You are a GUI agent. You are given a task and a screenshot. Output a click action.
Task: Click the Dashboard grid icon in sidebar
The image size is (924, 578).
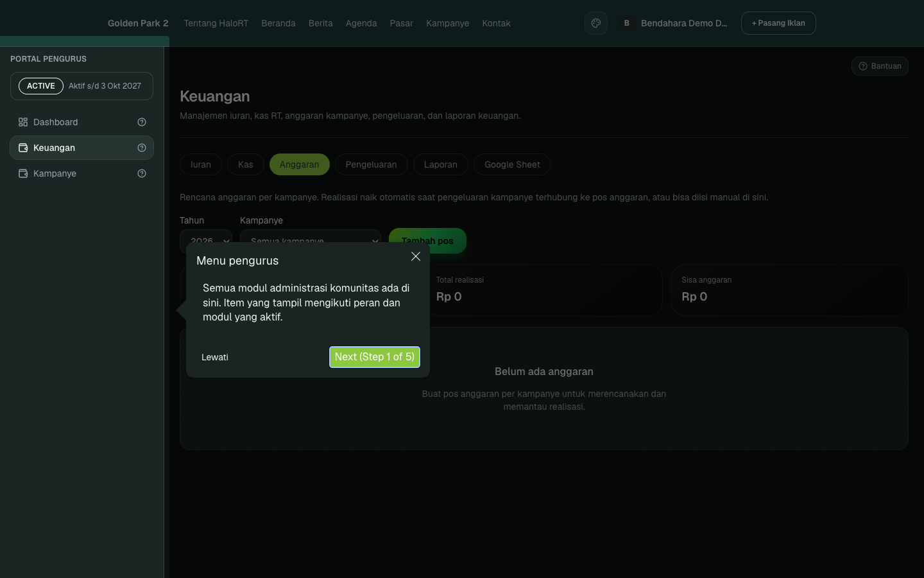pyautogui.click(x=23, y=122)
